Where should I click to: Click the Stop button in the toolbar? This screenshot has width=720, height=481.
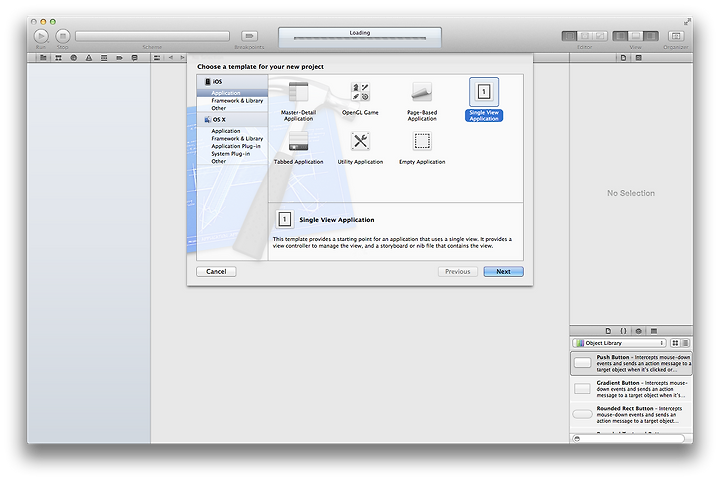pos(63,36)
